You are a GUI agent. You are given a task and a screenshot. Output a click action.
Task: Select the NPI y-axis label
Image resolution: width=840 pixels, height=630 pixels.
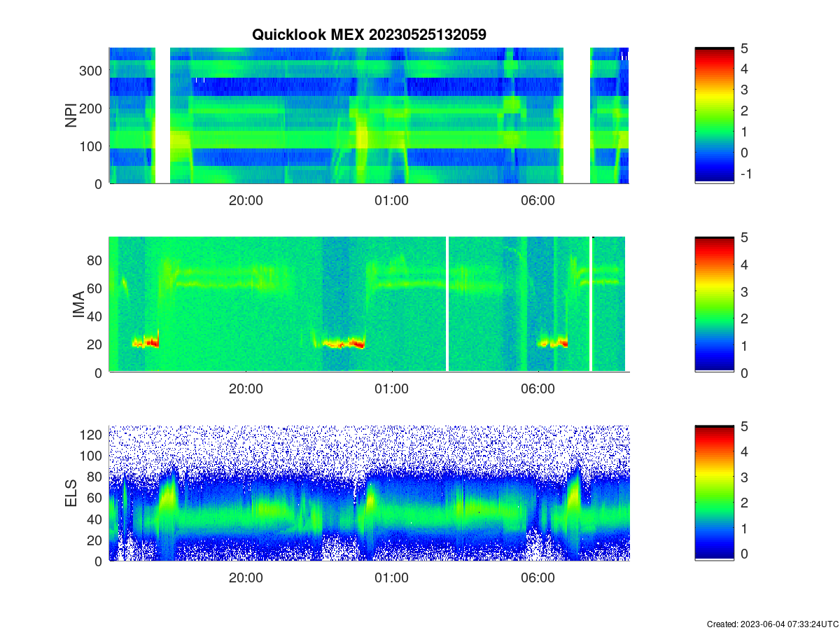[x=71, y=115]
